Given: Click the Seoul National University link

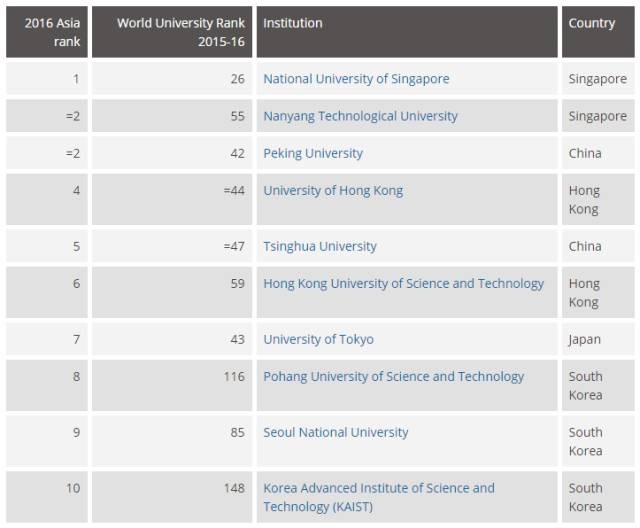Looking at the screenshot, I should pyautogui.click(x=335, y=432).
